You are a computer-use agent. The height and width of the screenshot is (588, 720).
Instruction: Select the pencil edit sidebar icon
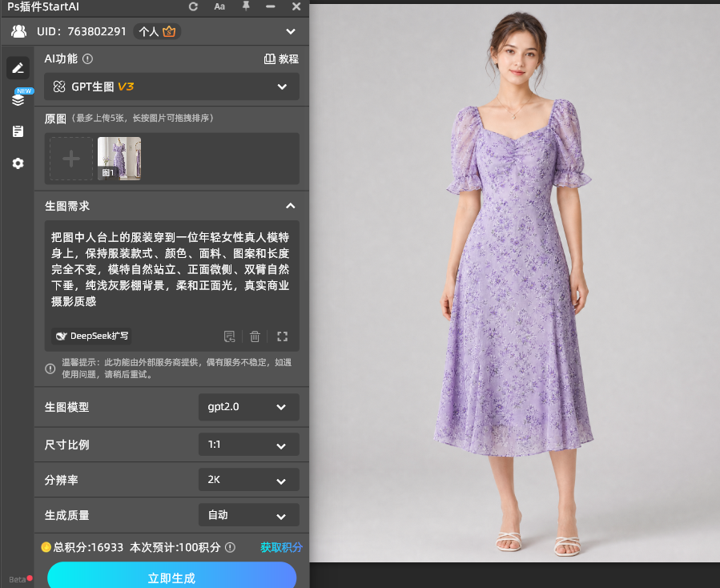pyautogui.click(x=18, y=68)
